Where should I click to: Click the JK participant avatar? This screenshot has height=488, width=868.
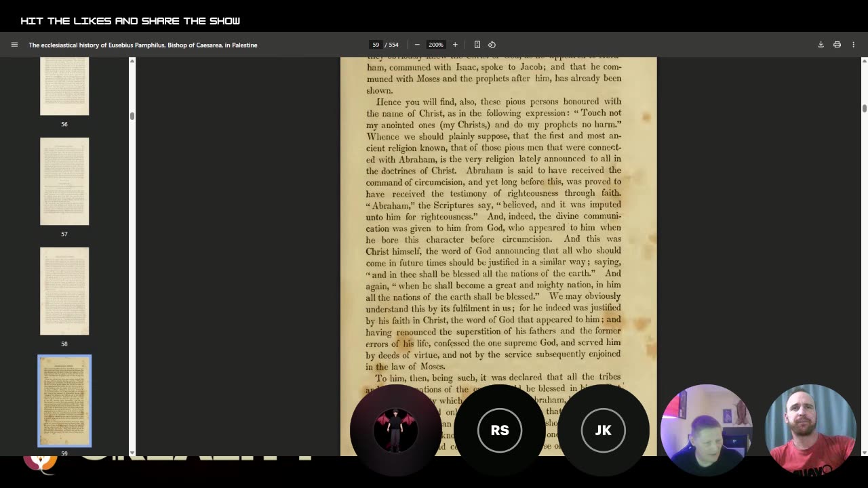tap(603, 430)
